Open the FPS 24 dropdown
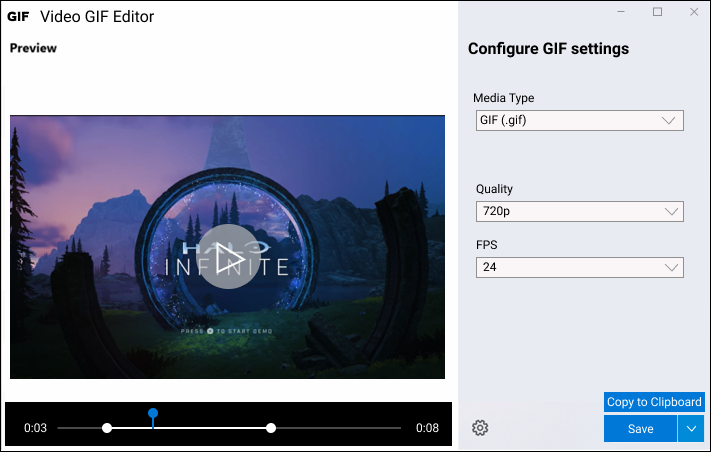The height and width of the screenshot is (452, 711). (580, 267)
